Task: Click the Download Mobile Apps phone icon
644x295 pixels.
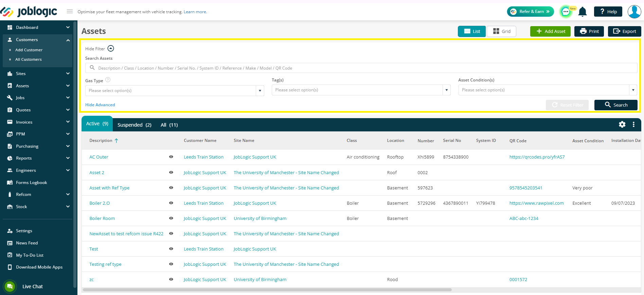Action: [x=10, y=267]
